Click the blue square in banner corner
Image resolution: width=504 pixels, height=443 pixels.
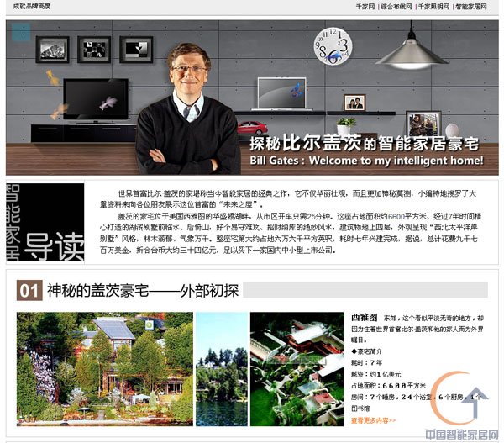click(21, 32)
